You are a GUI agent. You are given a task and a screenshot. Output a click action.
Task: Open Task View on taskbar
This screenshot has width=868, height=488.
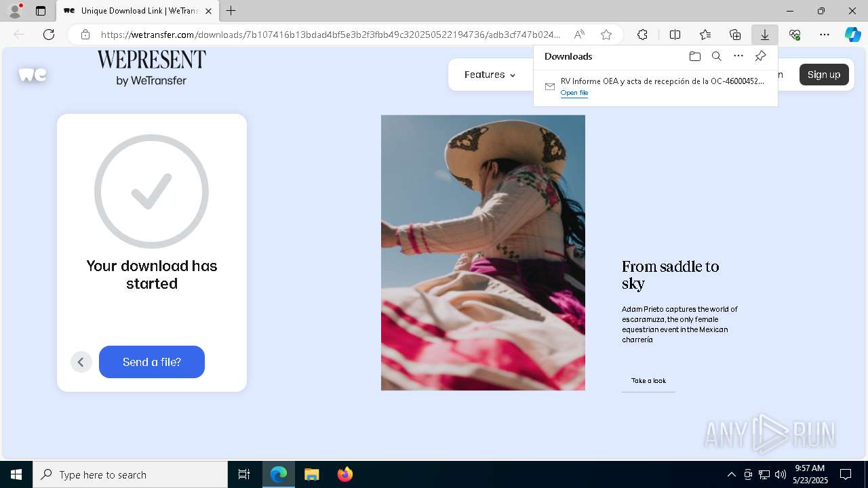point(244,474)
